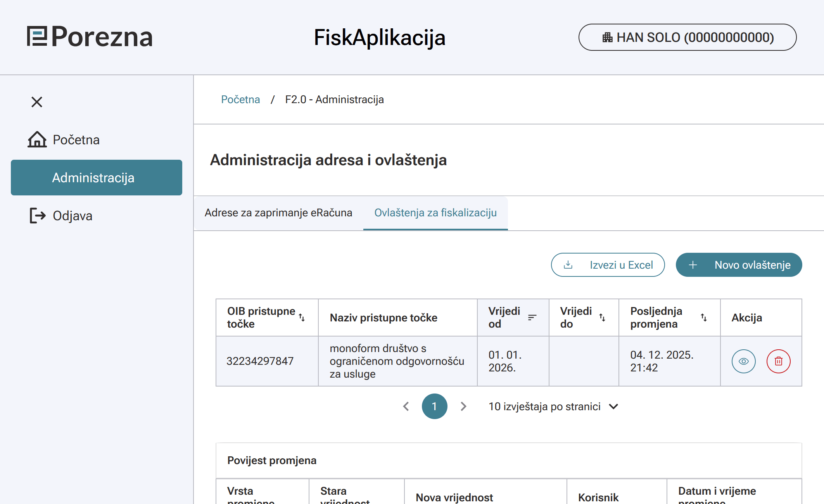Viewport: 824px width, 504px height.
Task: Go to next page of results
Action: tap(463, 406)
